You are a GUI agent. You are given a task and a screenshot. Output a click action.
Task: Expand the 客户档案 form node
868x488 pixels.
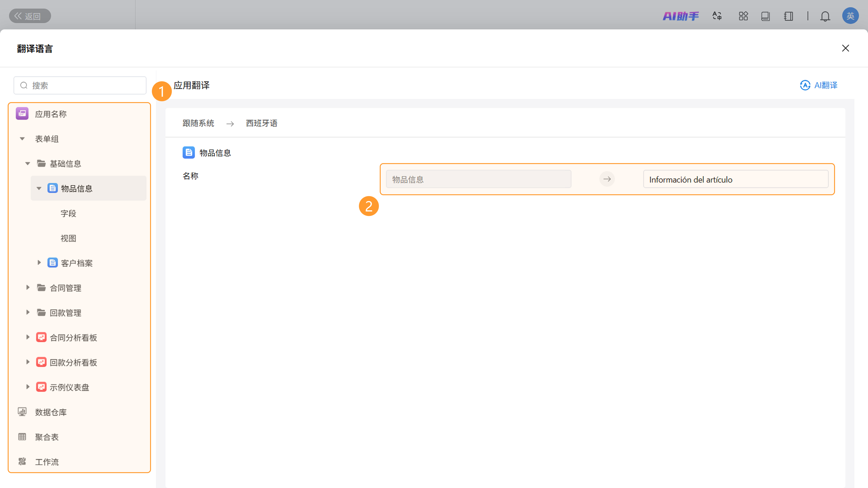(39, 263)
